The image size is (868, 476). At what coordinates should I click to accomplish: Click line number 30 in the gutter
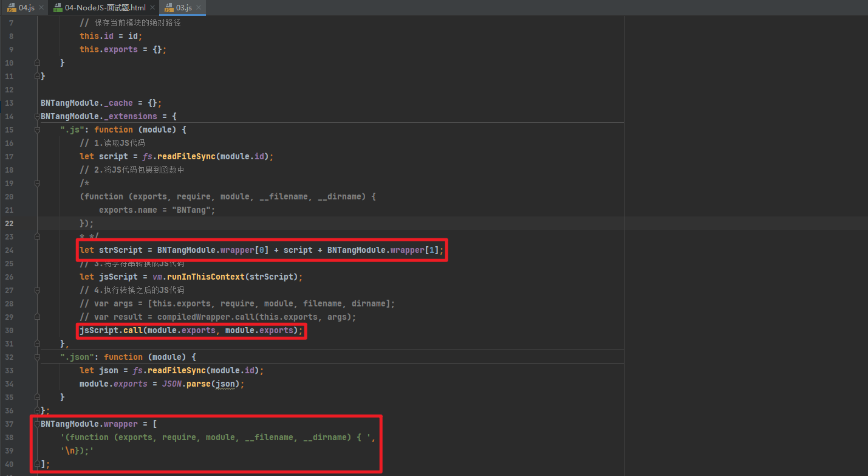[9, 330]
